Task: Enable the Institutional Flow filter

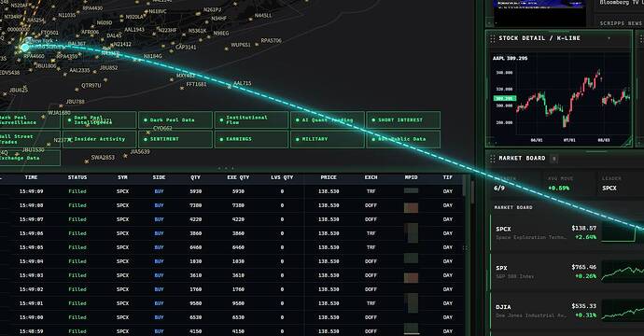Action: click(x=251, y=120)
